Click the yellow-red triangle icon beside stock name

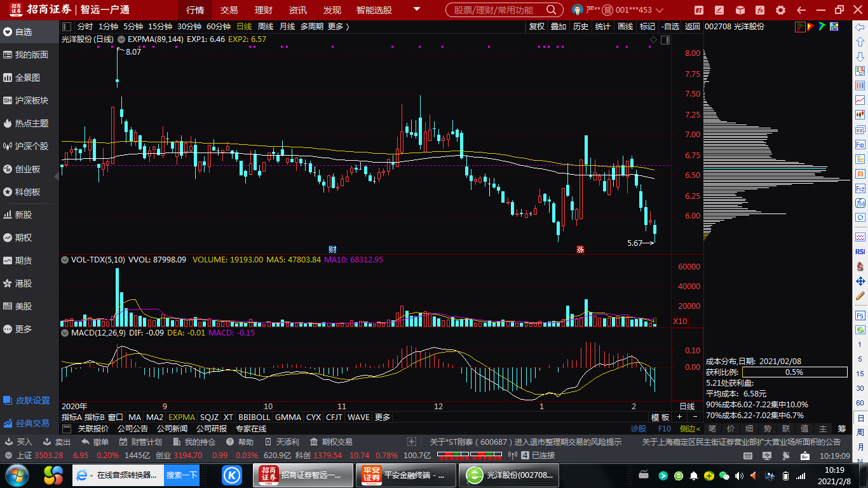[x=811, y=27]
